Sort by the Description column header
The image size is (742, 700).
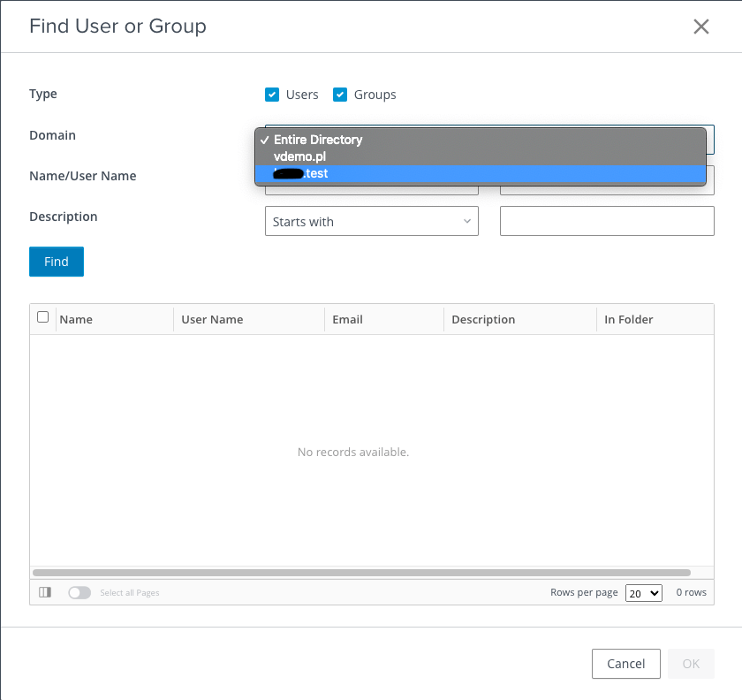coord(483,320)
